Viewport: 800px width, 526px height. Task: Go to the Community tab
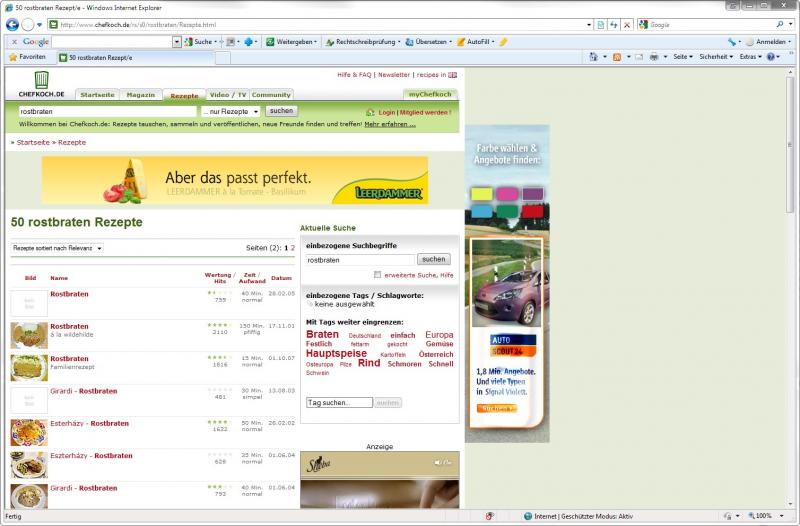pyautogui.click(x=271, y=95)
